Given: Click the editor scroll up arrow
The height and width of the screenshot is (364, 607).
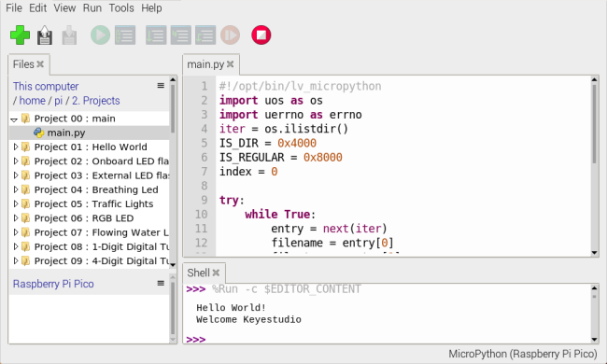Looking at the screenshot, I should click(595, 79).
